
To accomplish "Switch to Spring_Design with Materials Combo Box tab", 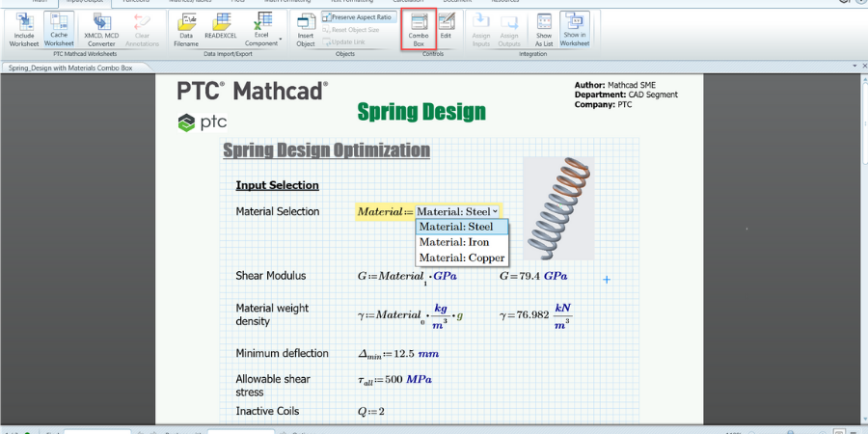I will point(70,68).
